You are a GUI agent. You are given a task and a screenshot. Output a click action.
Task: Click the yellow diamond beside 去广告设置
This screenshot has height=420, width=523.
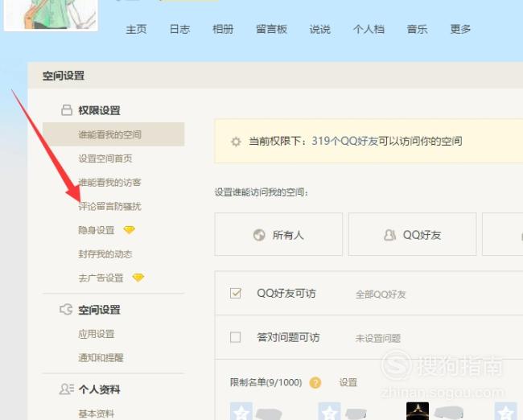[138, 278]
